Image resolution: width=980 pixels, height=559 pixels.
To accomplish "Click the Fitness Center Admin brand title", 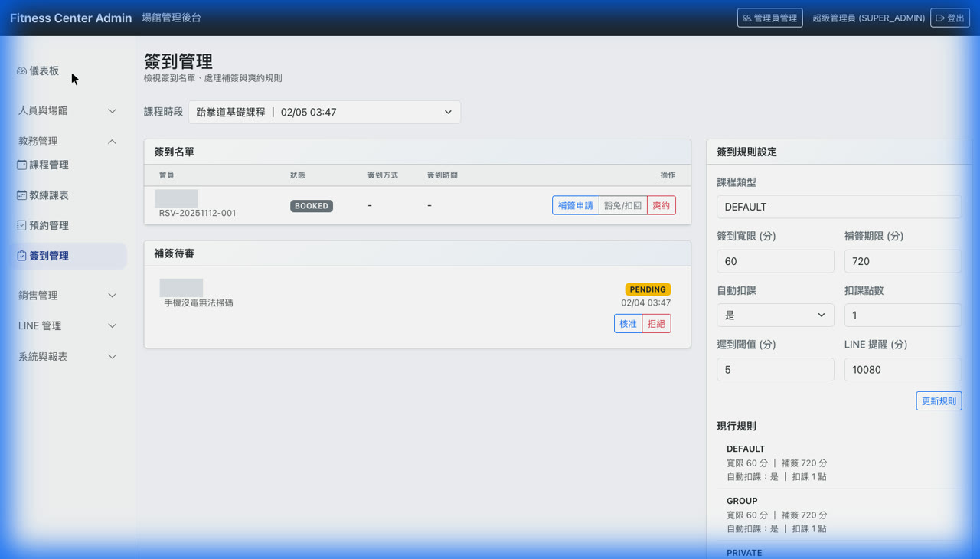I will [x=71, y=18].
